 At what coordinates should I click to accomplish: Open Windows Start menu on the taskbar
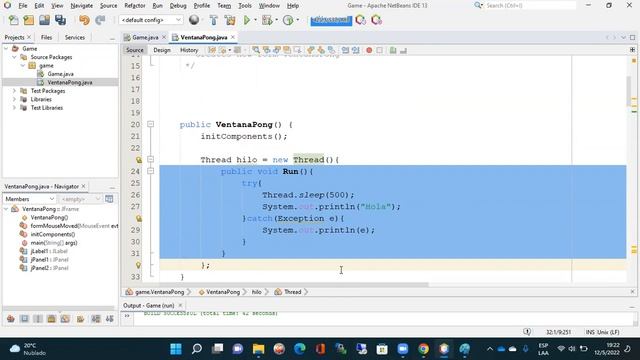tap(176, 349)
